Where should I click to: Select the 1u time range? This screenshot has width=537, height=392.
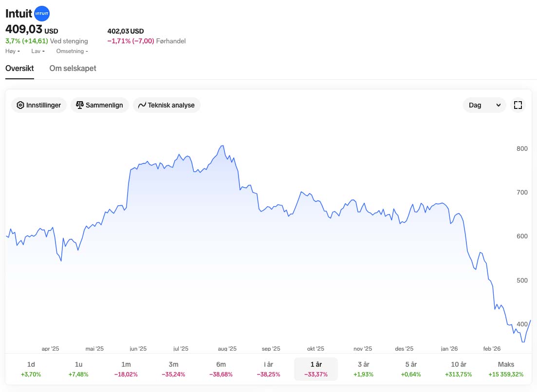pos(78,369)
